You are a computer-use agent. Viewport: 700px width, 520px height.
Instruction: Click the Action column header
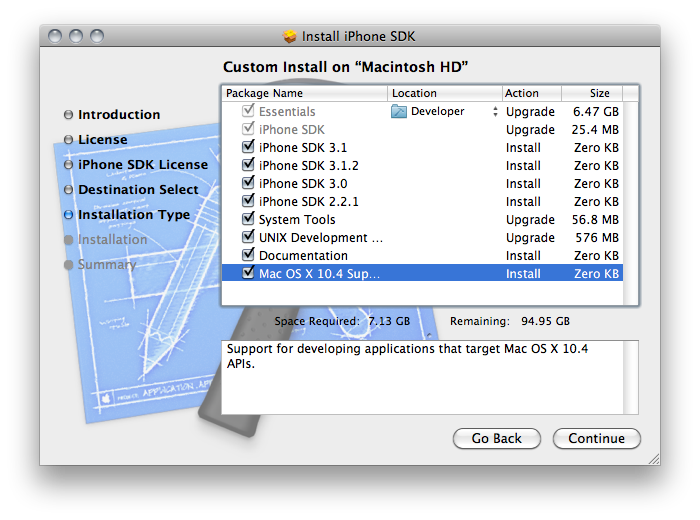532,93
